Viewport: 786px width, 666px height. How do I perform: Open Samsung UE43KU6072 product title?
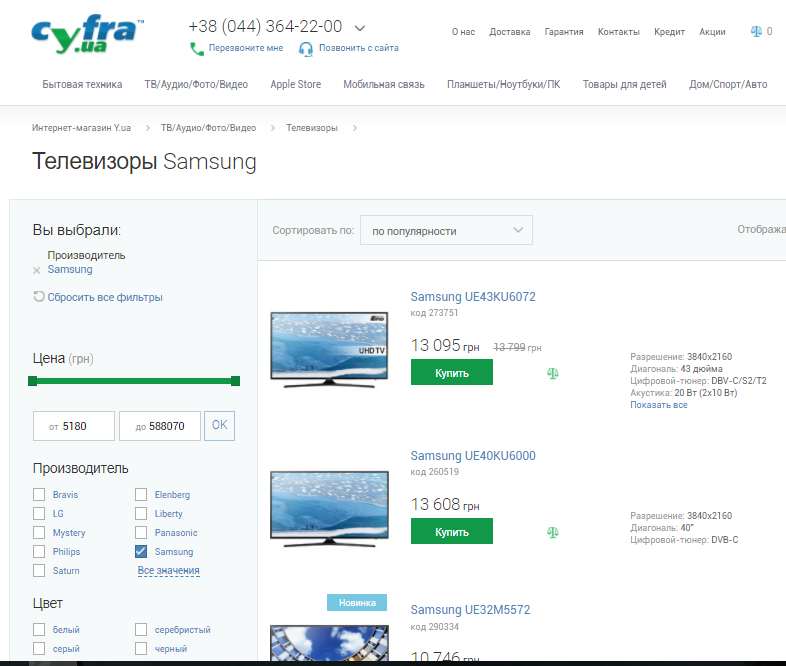pos(473,297)
